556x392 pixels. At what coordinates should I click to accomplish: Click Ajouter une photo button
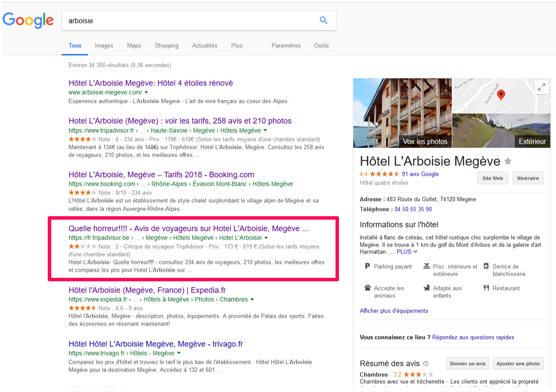coord(518,364)
